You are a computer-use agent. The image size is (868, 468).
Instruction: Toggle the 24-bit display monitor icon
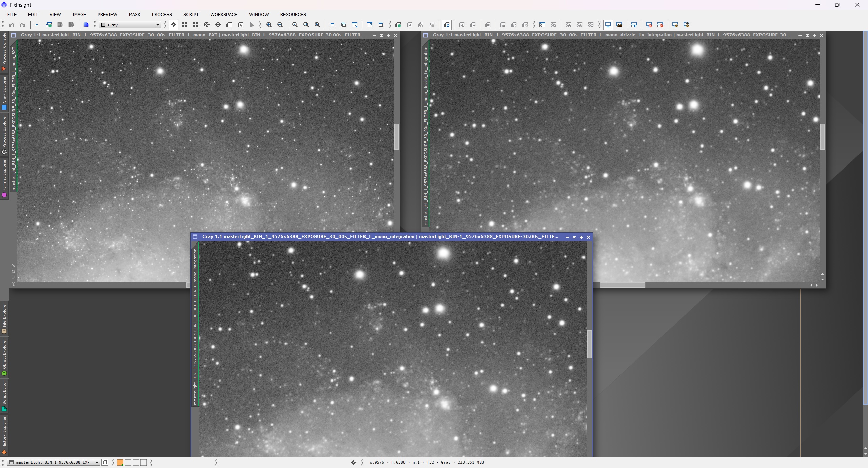tap(619, 25)
